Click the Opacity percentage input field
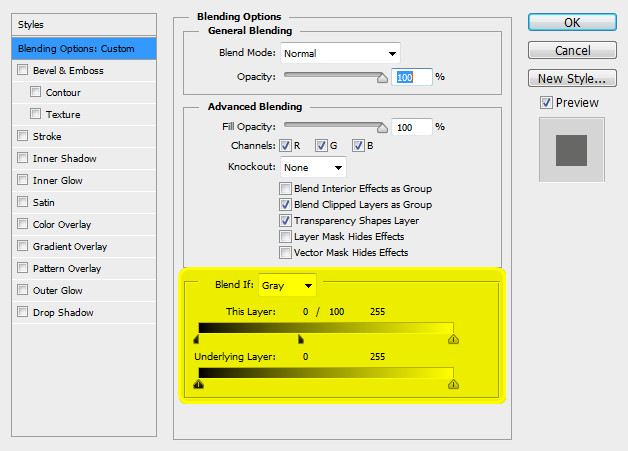628x451 pixels. [411, 76]
